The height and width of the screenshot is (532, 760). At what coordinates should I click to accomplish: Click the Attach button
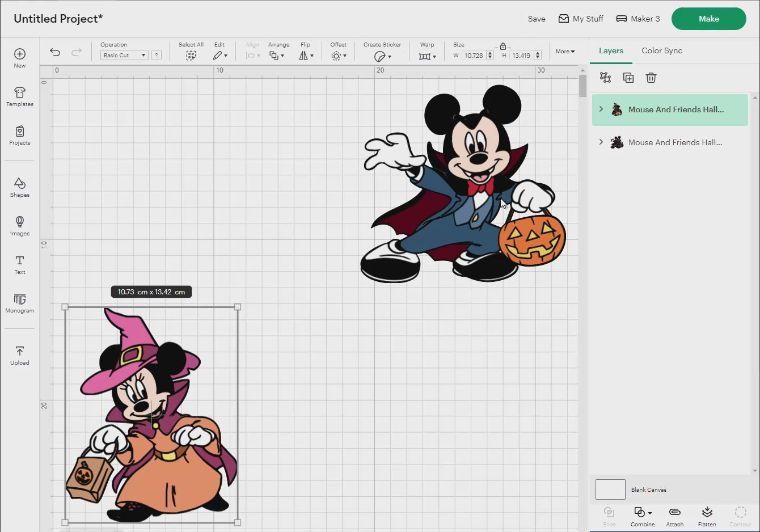[675, 516]
